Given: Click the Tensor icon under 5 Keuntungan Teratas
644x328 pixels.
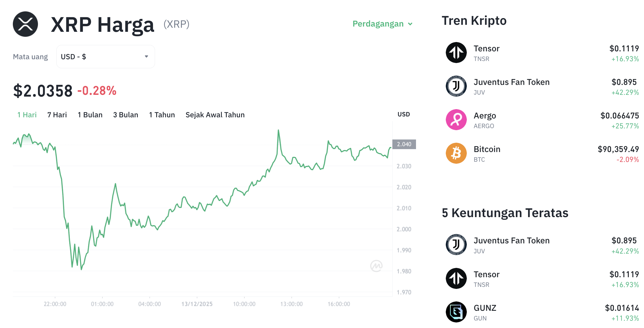Looking at the screenshot, I should [x=456, y=278].
